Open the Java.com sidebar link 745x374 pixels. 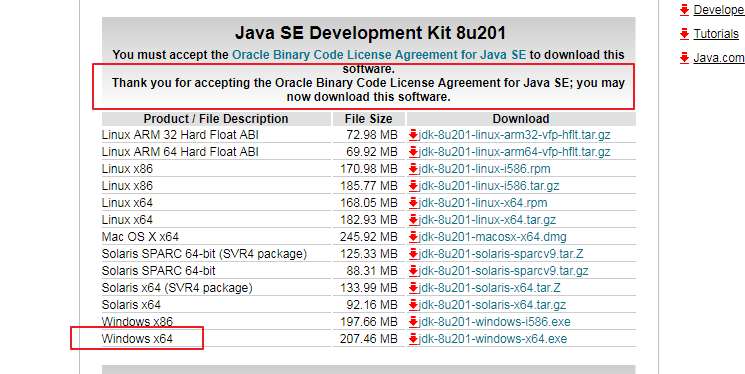pyautogui.click(x=719, y=58)
